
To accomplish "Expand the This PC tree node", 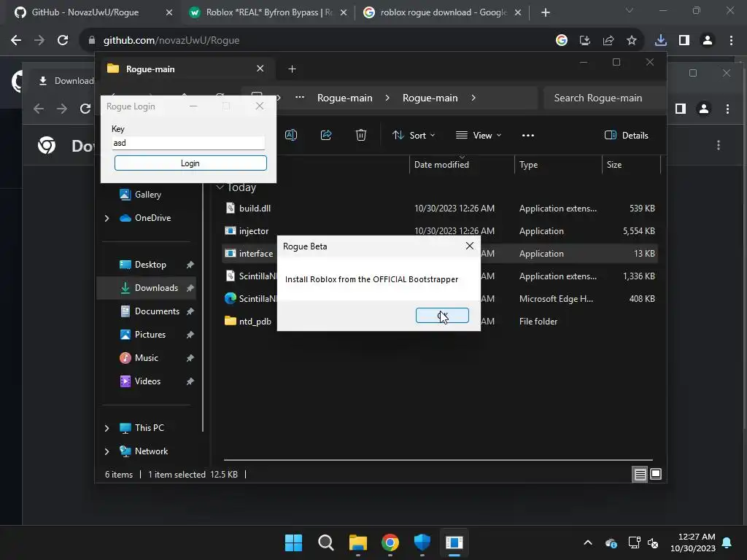I will point(107,428).
